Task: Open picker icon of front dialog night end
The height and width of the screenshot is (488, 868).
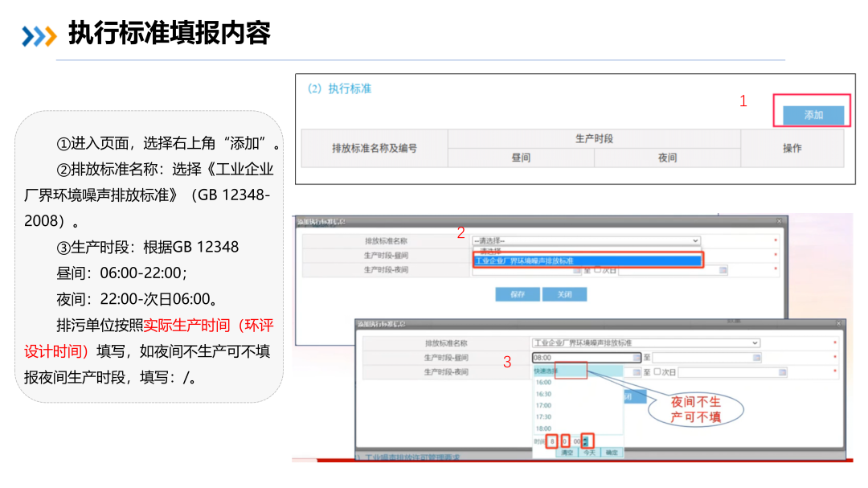Action: (x=782, y=372)
